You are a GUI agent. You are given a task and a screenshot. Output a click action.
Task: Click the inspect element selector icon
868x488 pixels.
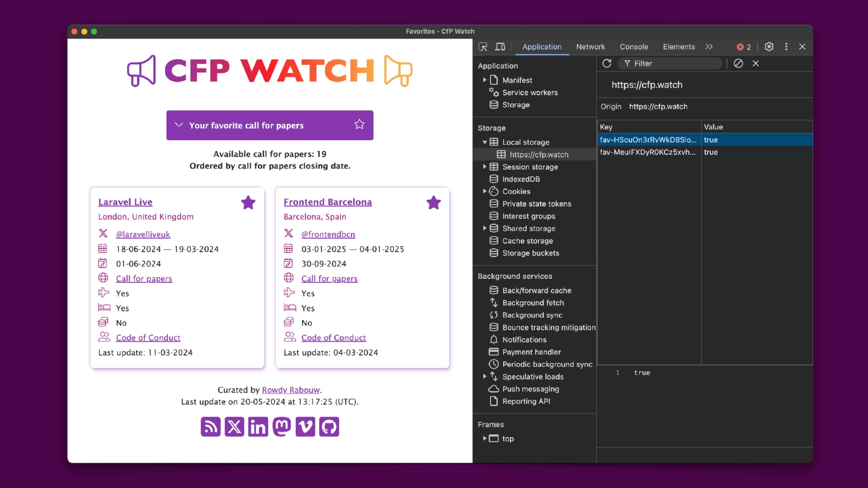coord(483,47)
